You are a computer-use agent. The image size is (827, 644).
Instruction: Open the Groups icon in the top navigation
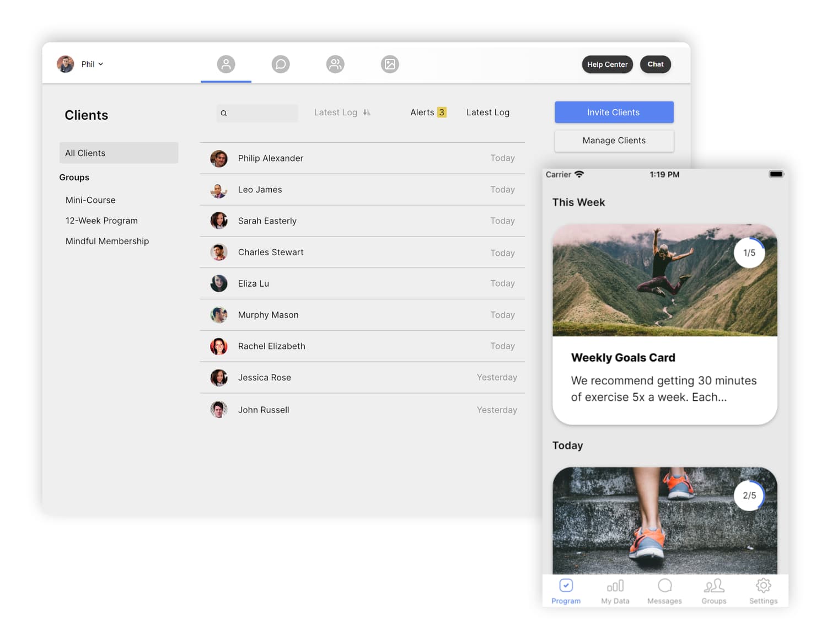(x=335, y=64)
